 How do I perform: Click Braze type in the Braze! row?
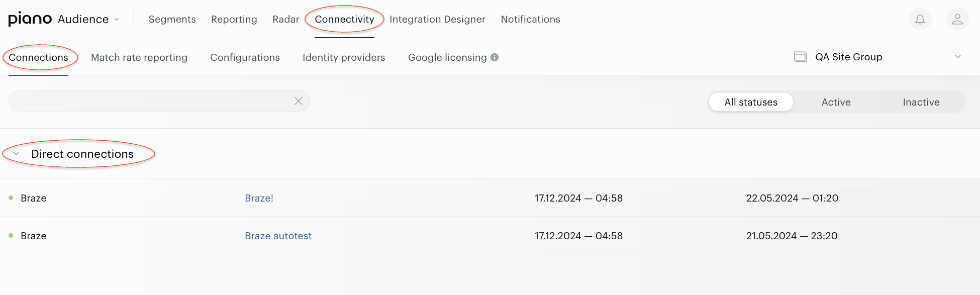[34, 198]
